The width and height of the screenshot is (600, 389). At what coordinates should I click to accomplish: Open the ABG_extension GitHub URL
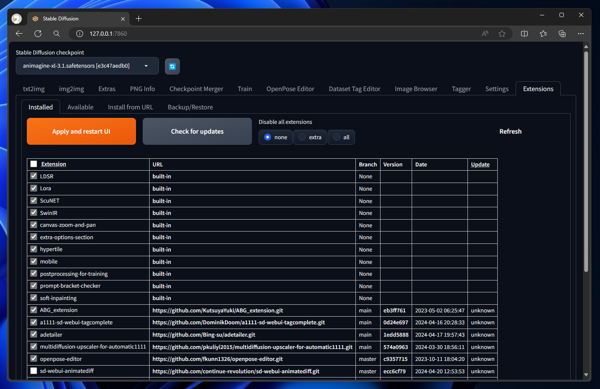(x=217, y=310)
